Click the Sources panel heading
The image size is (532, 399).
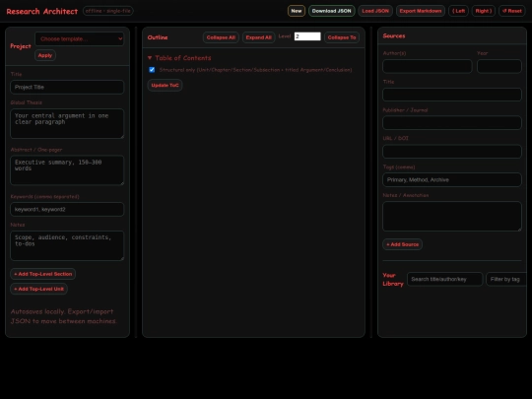tap(393, 36)
